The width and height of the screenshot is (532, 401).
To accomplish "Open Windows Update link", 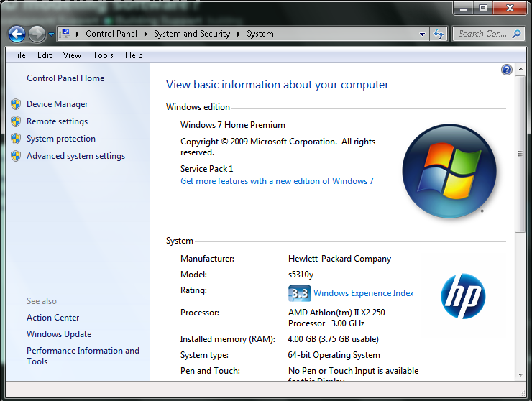I will (59, 334).
